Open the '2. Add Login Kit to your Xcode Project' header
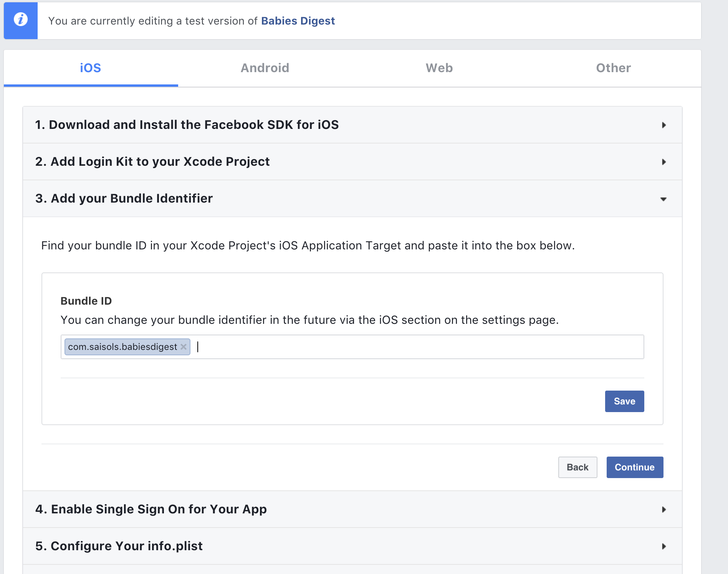The image size is (728, 574). tap(352, 162)
